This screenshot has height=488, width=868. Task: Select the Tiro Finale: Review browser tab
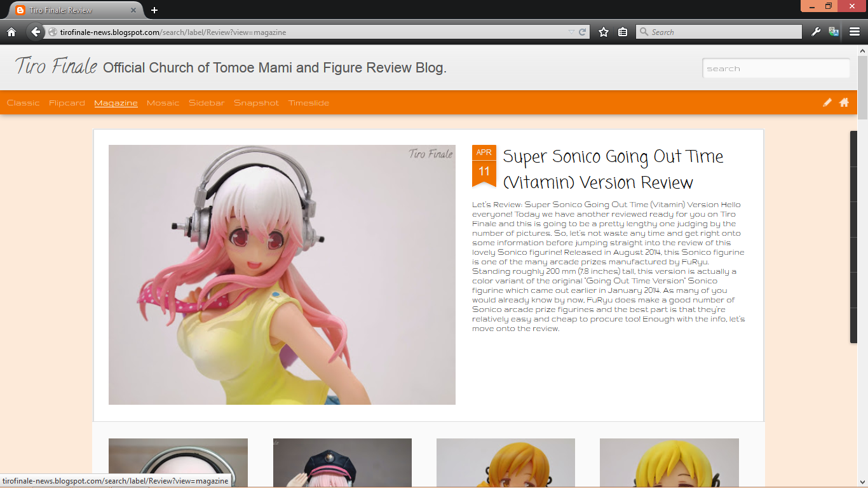tap(75, 10)
